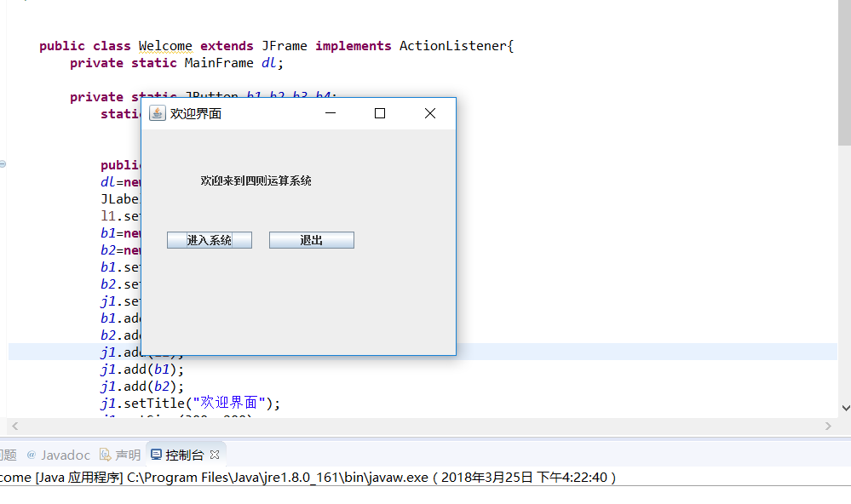The width and height of the screenshot is (851, 504).
Task: Click the JFrame text after extends
Action: (x=285, y=46)
